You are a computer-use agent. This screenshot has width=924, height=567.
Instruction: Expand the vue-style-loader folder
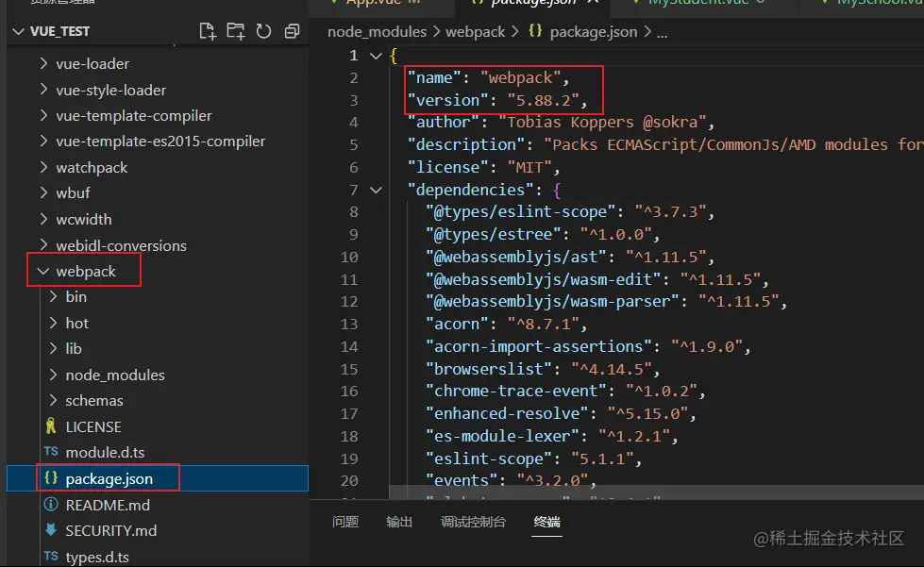43,90
